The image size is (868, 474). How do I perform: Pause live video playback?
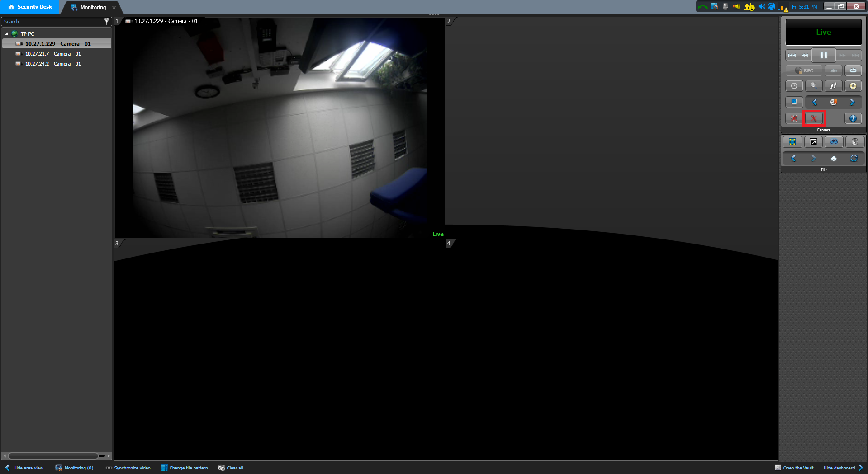click(823, 55)
